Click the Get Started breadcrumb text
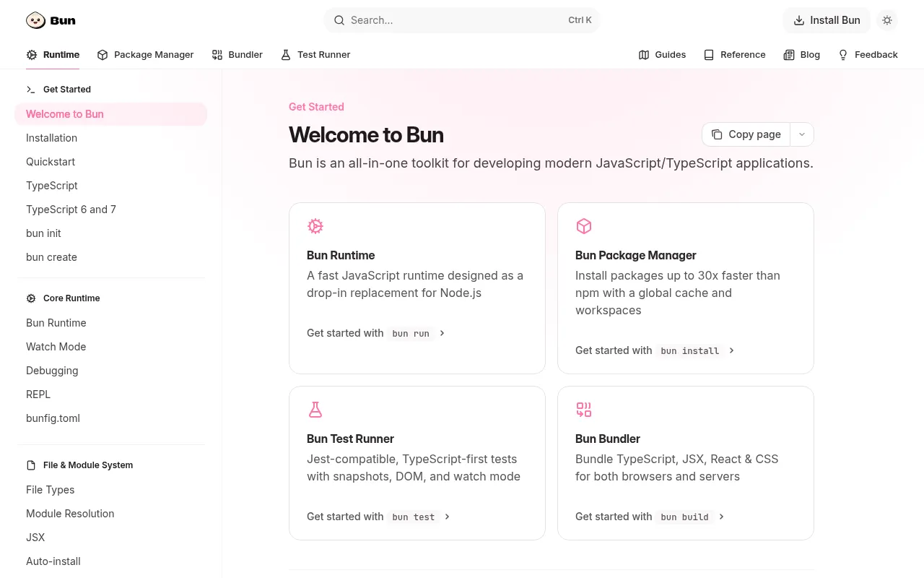Image resolution: width=924 pixels, height=578 pixels. click(x=316, y=107)
